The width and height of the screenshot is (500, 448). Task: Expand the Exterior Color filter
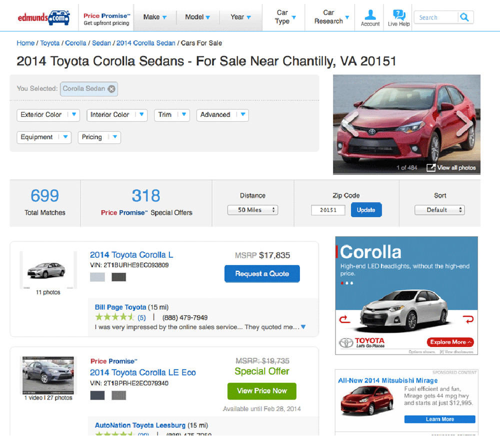click(x=48, y=115)
